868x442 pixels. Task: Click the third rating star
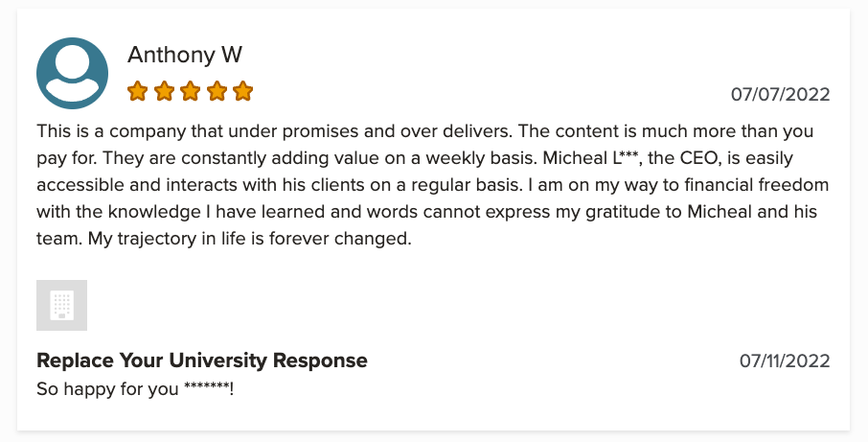pyautogui.click(x=190, y=91)
